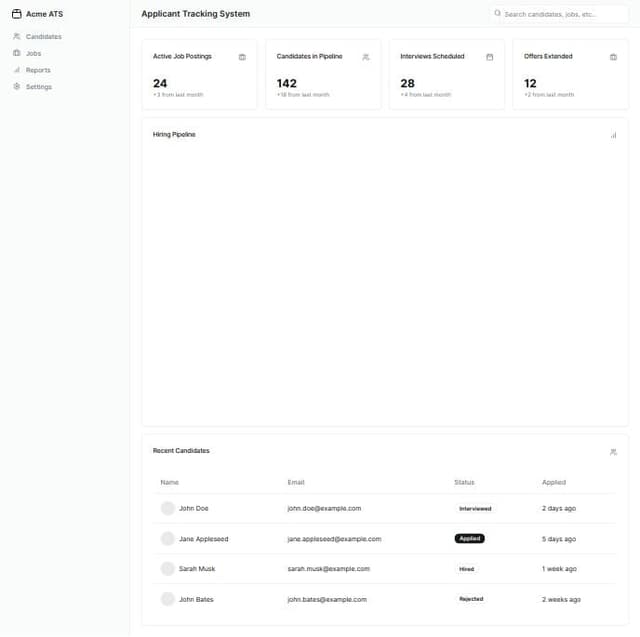Focus the search candidates, jobs input field
Viewport: 640px width, 637px height.
click(x=560, y=14)
